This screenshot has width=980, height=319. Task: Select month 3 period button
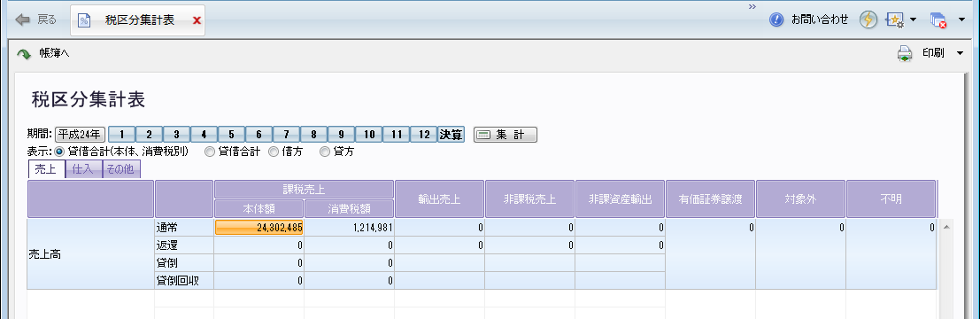pyautogui.click(x=177, y=135)
